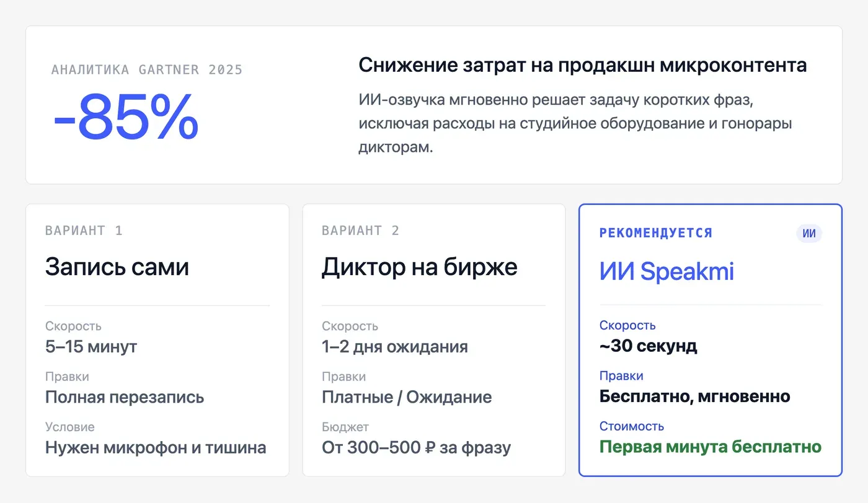Click the Полная перезапись value
868x503 pixels.
pyautogui.click(x=125, y=397)
